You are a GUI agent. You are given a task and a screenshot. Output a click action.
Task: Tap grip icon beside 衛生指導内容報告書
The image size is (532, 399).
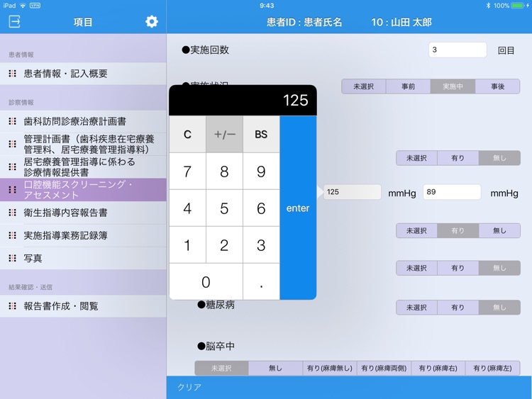(x=13, y=213)
